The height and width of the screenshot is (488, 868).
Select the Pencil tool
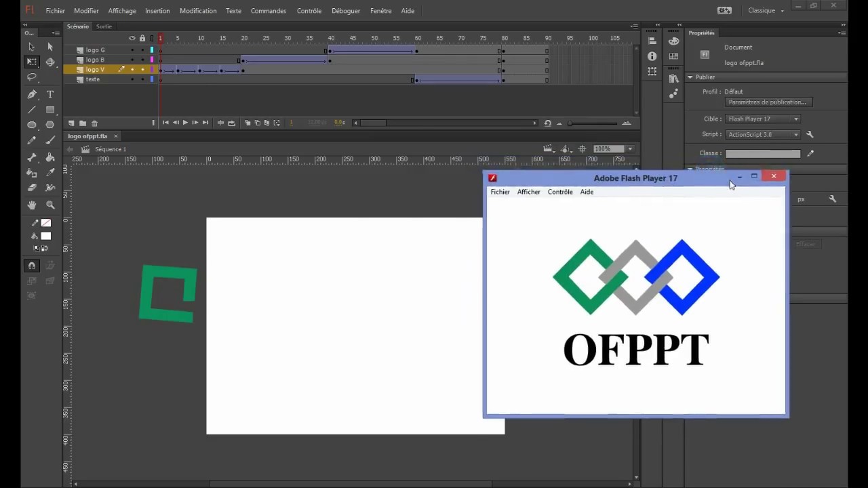[x=31, y=140]
